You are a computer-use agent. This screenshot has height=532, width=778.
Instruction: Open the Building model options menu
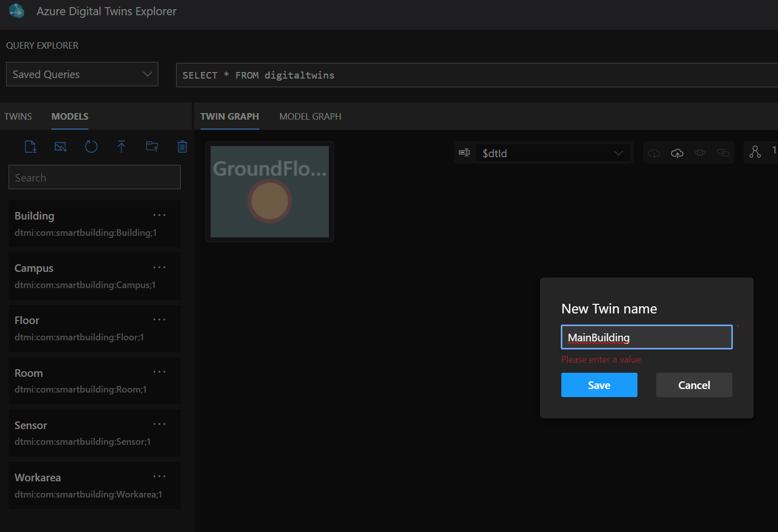[159, 215]
